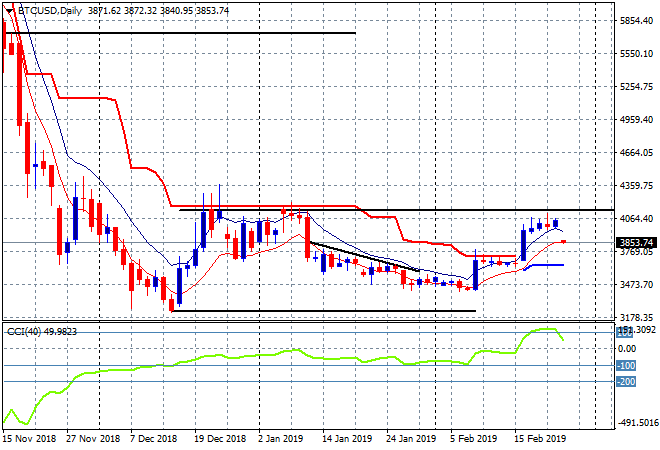Select the bottom black support line near 3178
660x450 pixels.
pyautogui.click(x=324, y=311)
